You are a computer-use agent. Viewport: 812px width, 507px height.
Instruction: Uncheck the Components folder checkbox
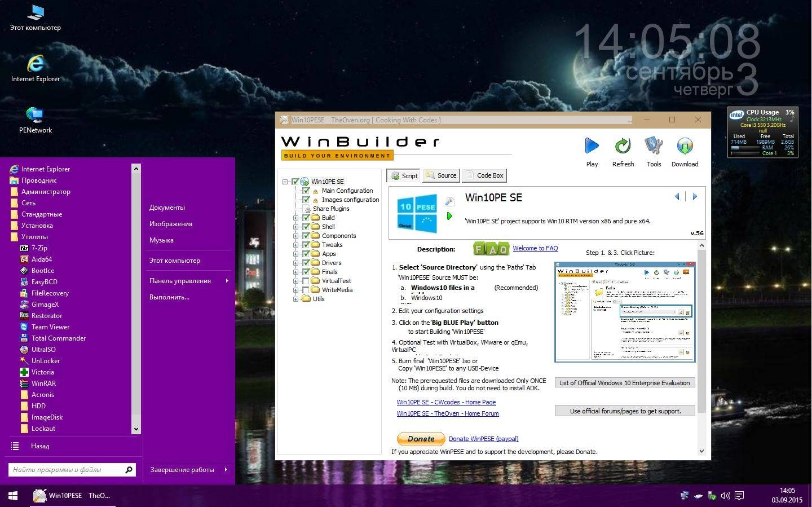click(306, 236)
